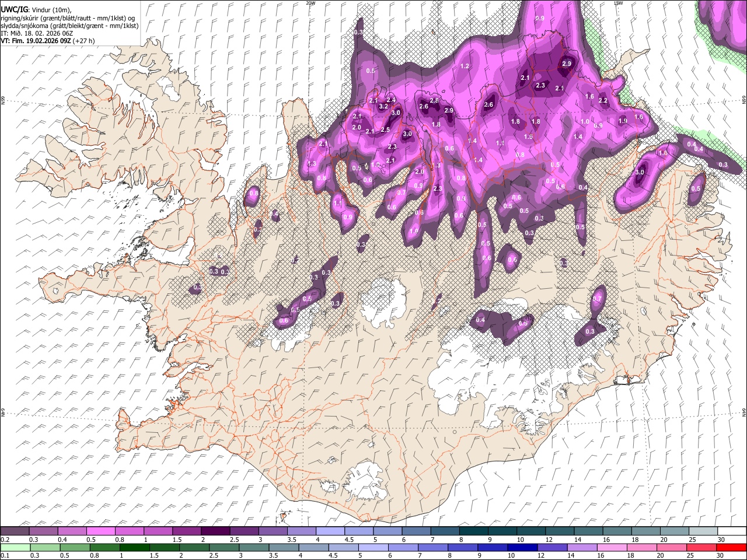747x560 pixels.
Task: Click lower legend swatch between 16 and 18
Action: click(612, 547)
